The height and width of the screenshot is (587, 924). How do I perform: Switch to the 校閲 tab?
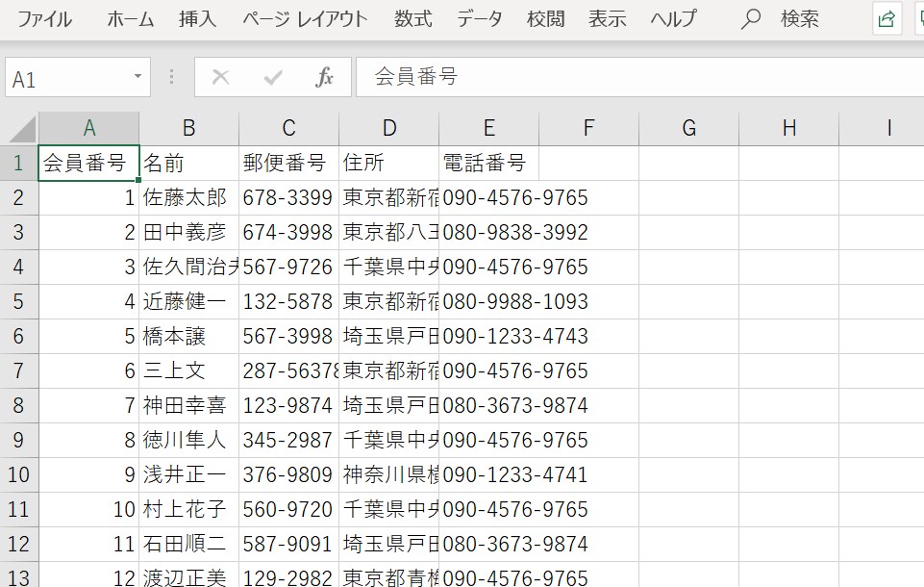pyautogui.click(x=545, y=19)
